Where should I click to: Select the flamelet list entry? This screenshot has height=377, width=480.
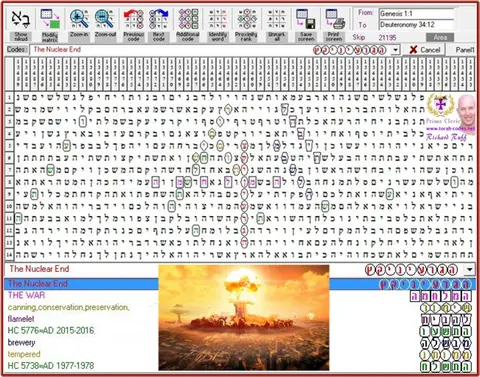tap(21, 319)
